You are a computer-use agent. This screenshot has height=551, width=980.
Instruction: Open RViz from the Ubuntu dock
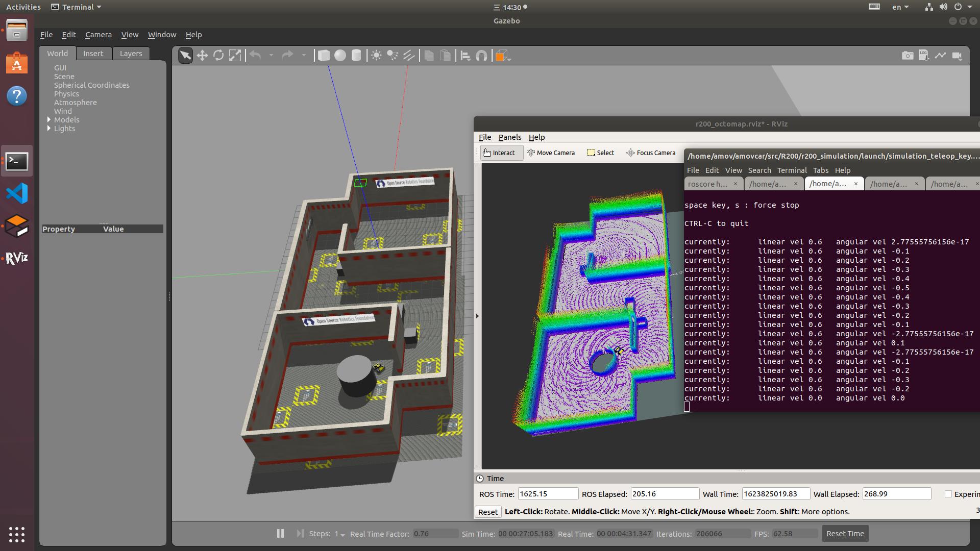pyautogui.click(x=17, y=258)
